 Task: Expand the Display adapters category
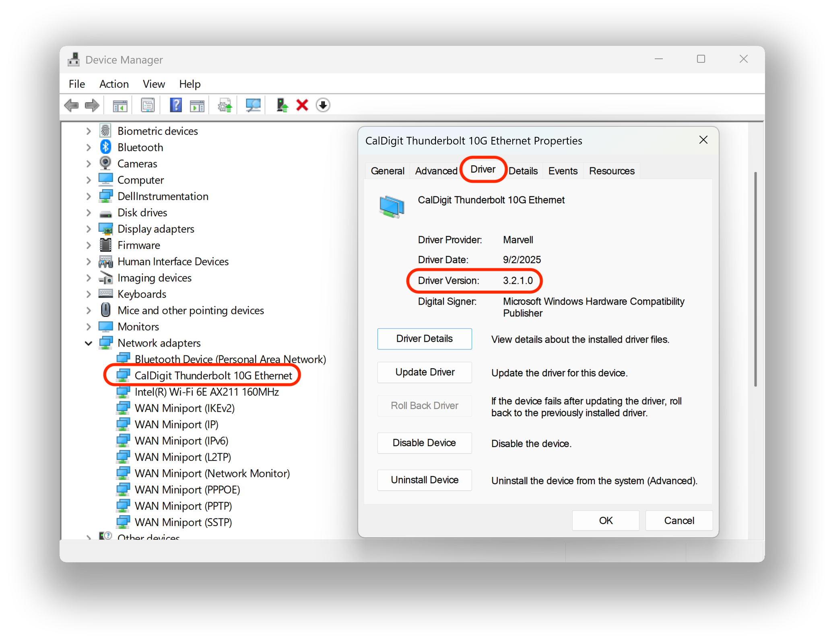tap(89, 229)
